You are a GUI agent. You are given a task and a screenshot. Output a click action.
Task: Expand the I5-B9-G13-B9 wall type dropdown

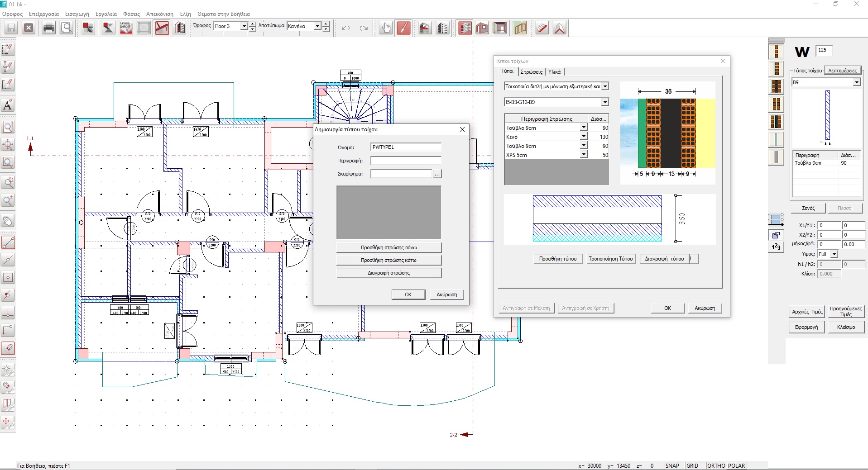click(605, 102)
